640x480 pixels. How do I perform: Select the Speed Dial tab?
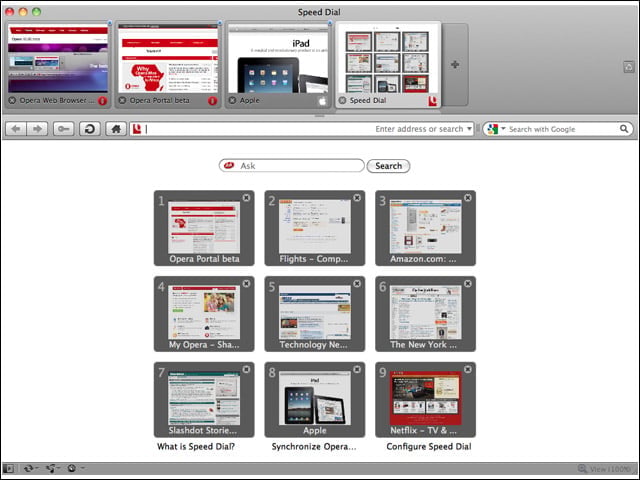(388, 64)
